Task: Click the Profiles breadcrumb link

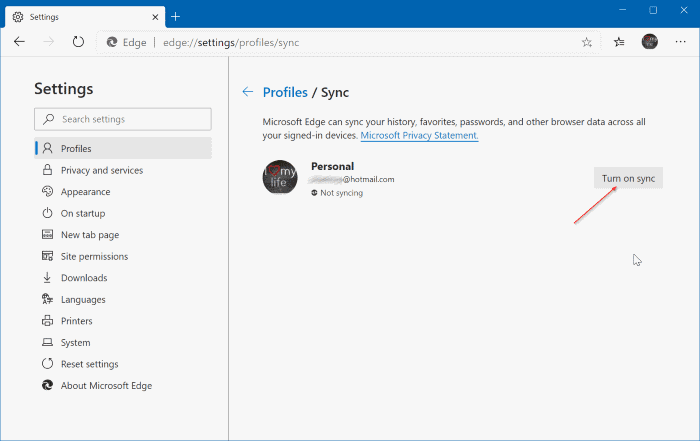Action: tap(285, 93)
